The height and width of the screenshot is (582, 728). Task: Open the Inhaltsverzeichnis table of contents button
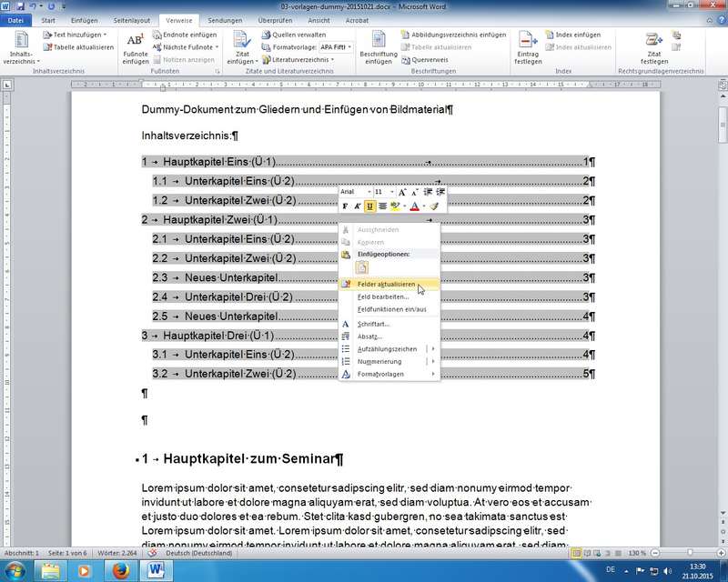click(x=21, y=47)
